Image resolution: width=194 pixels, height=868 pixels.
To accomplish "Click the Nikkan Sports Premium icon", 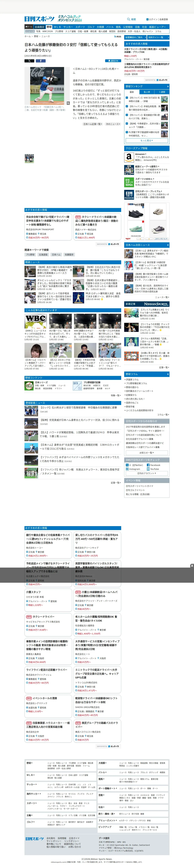I will [x=129, y=195].
